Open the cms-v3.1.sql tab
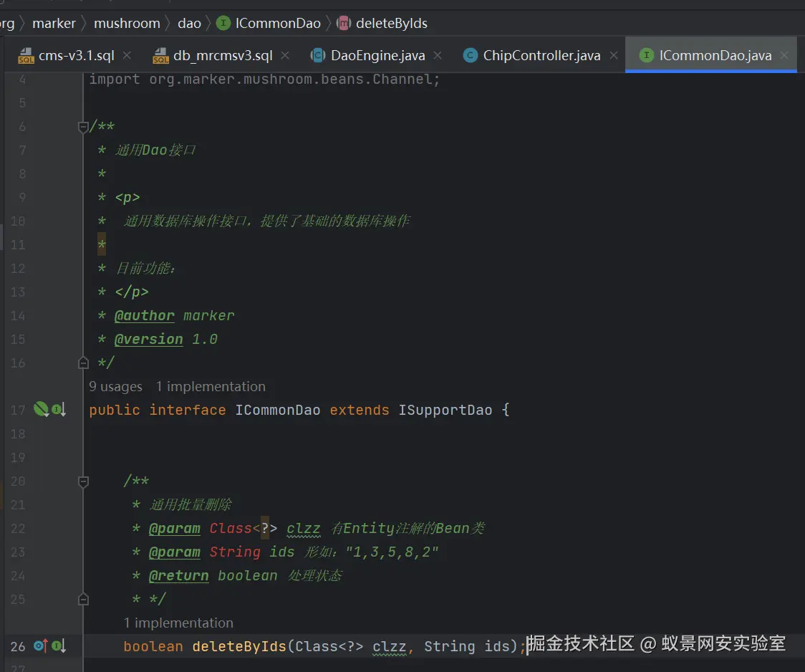Viewport: 805px width, 672px height. pyautogui.click(x=76, y=55)
